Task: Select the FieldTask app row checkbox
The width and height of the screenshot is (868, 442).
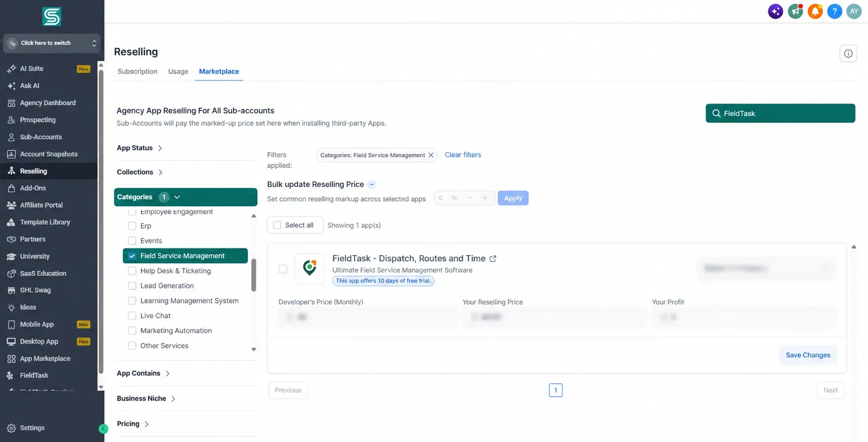Action: pyautogui.click(x=283, y=269)
